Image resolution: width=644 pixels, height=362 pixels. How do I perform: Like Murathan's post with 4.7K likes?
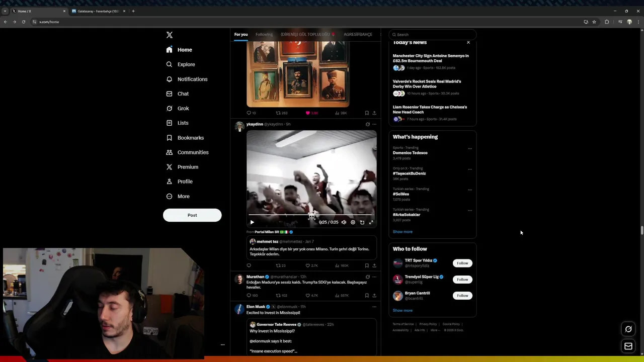click(x=312, y=296)
